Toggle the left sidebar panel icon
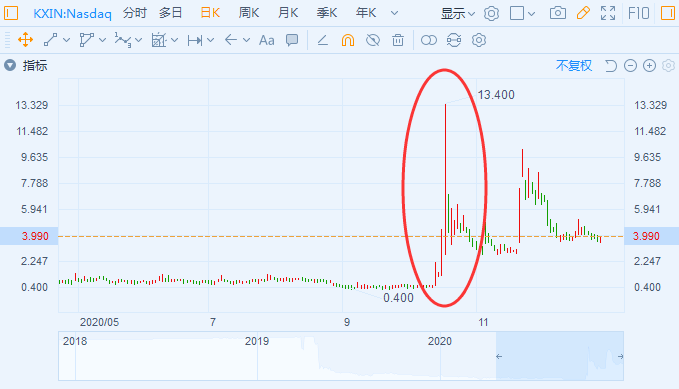This screenshot has width=679, height=389. click(11, 13)
